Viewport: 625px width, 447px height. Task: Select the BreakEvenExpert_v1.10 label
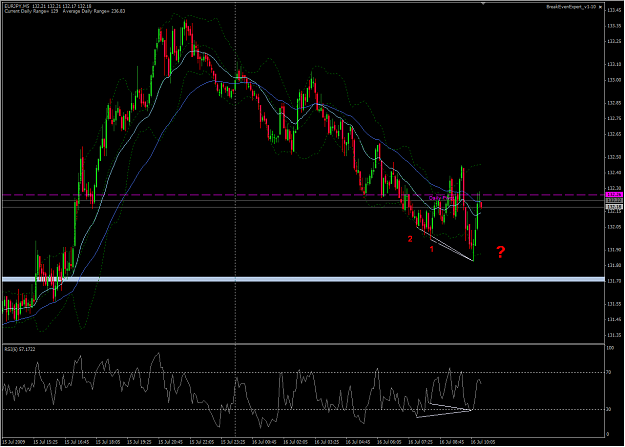pos(571,7)
